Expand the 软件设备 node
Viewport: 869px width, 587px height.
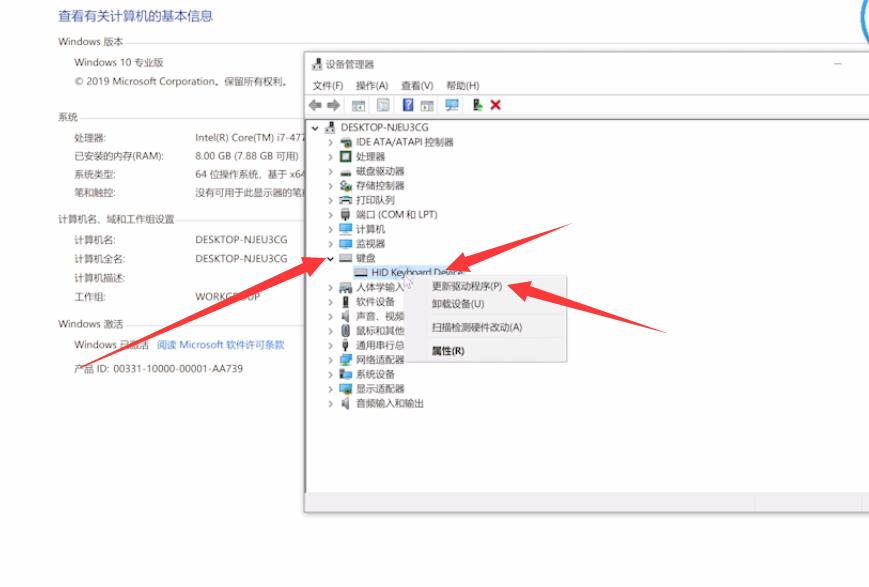(x=330, y=302)
